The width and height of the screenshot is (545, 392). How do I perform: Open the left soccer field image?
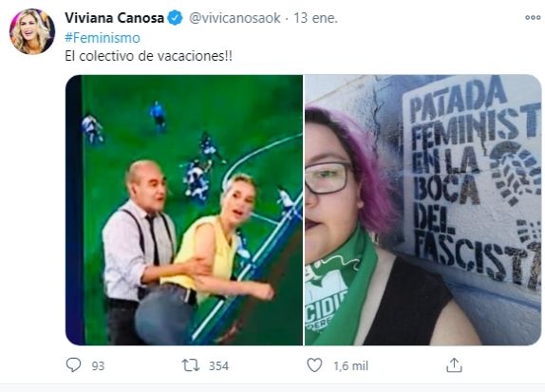pyautogui.click(x=184, y=210)
